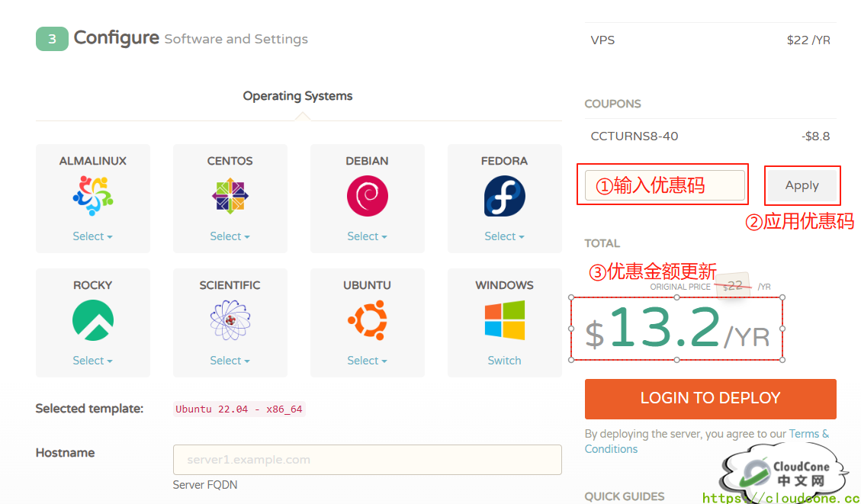Click the Server FQDN hint text
861x504 pixels.
[x=205, y=485]
